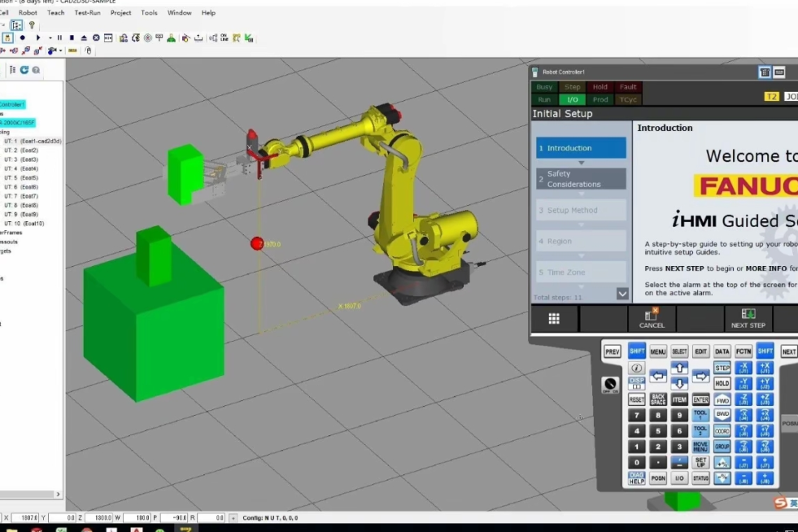This screenshot has width=798, height=532.
Task: Stop the simulation with the square button
Action: tap(72, 37)
